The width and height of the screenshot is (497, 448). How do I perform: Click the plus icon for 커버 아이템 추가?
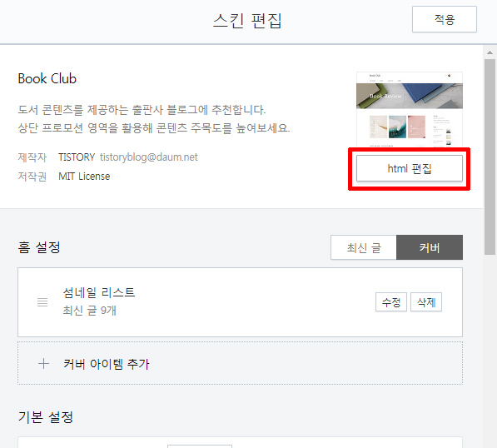click(43, 364)
